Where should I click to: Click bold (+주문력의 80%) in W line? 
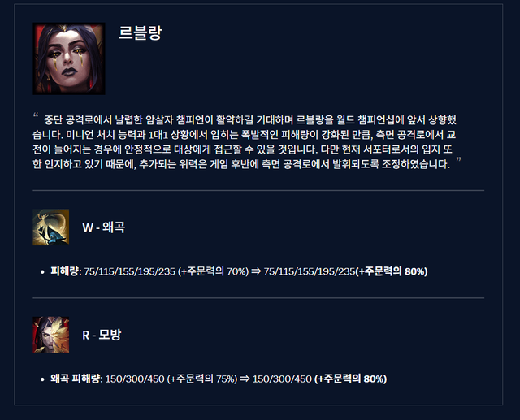point(392,271)
